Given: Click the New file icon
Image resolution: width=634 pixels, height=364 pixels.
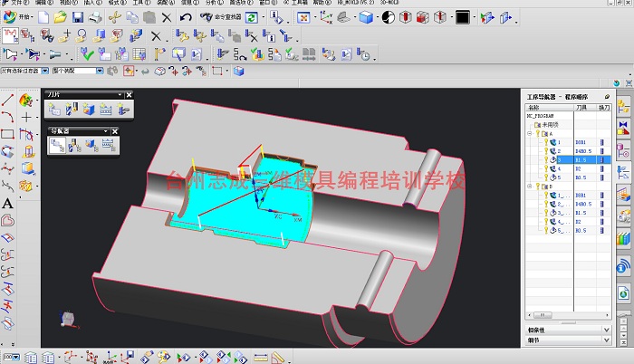Looking at the screenshot, I should click(x=43, y=17).
